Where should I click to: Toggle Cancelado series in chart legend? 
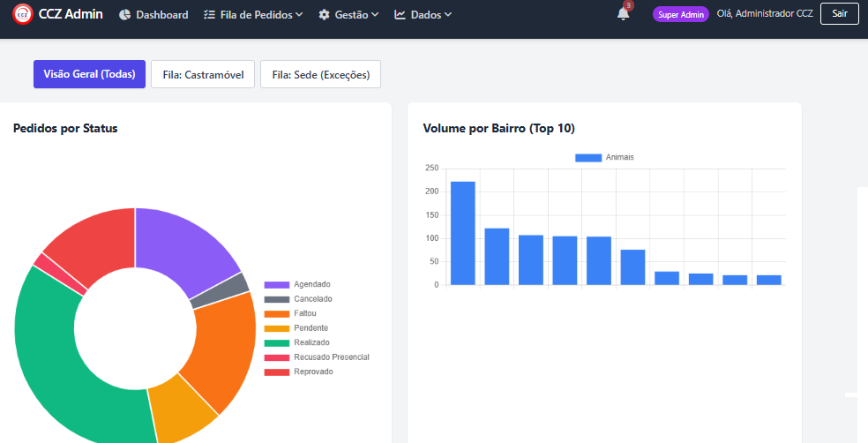coord(298,299)
